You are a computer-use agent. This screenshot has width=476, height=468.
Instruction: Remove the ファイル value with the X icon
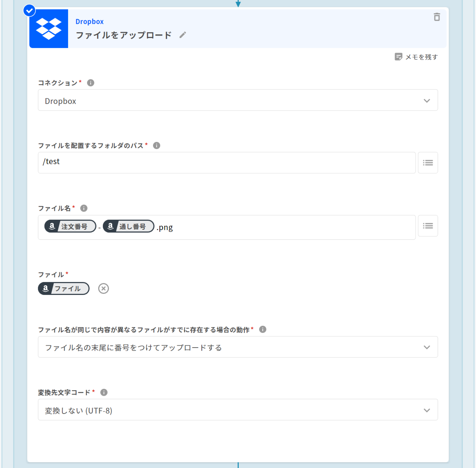point(103,288)
